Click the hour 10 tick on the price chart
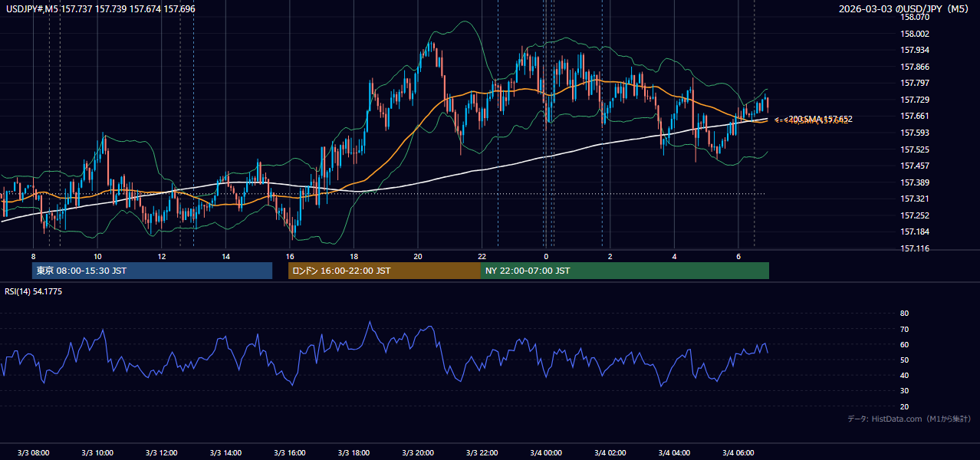This screenshot has width=980, height=460. pos(97,256)
